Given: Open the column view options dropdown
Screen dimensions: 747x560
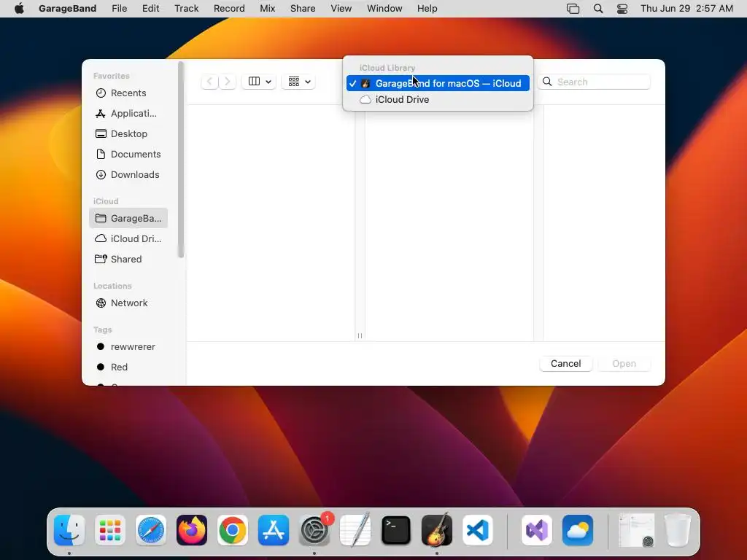Looking at the screenshot, I should pyautogui.click(x=259, y=82).
